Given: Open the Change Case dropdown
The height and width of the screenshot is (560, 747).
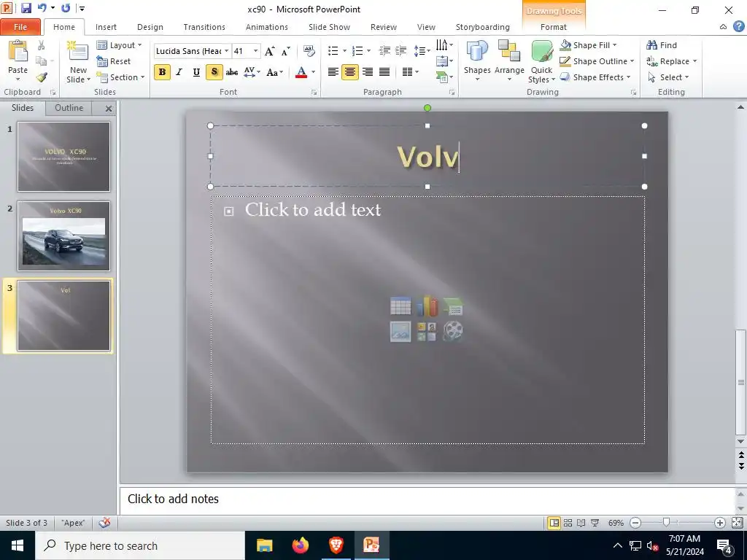Looking at the screenshot, I should 275,72.
